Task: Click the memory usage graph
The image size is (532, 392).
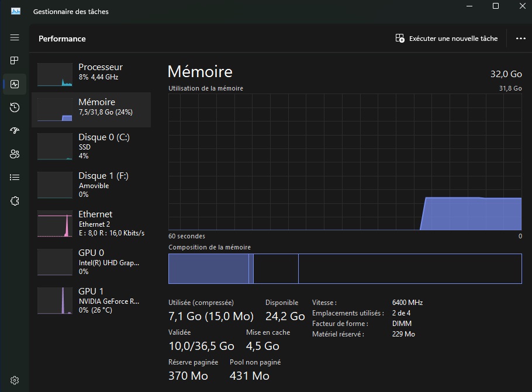Action: tap(345, 162)
